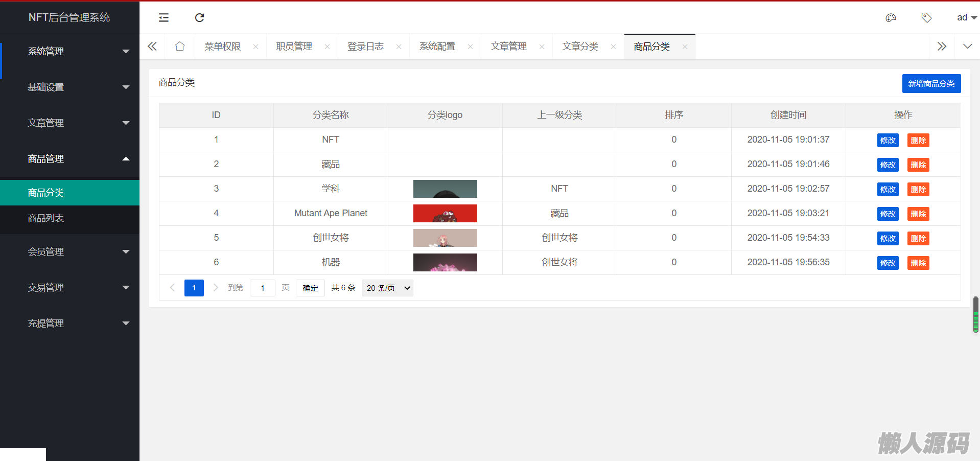This screenshot has width=980, height=461.
Task: Click the page number jump input field
Action: (x=263, y=288)
